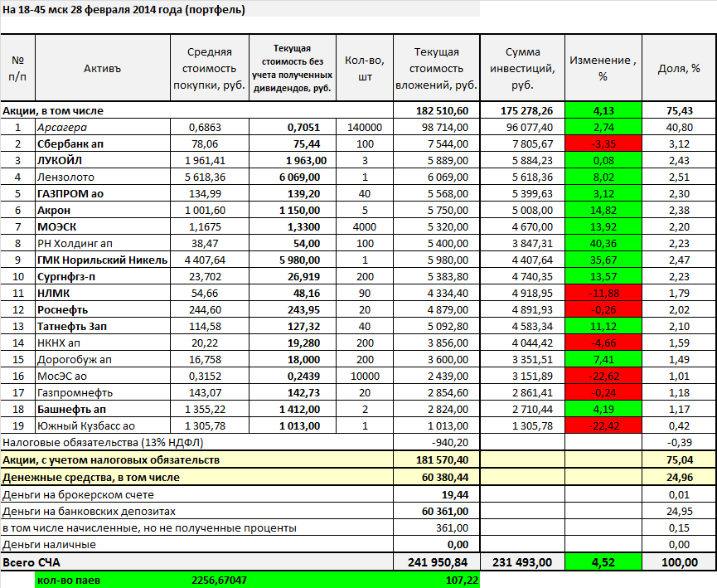The height and width of the screenshot is (588, 717).
Task: Select the 'Арсагера' asset name cell
Action: [62, 128]
